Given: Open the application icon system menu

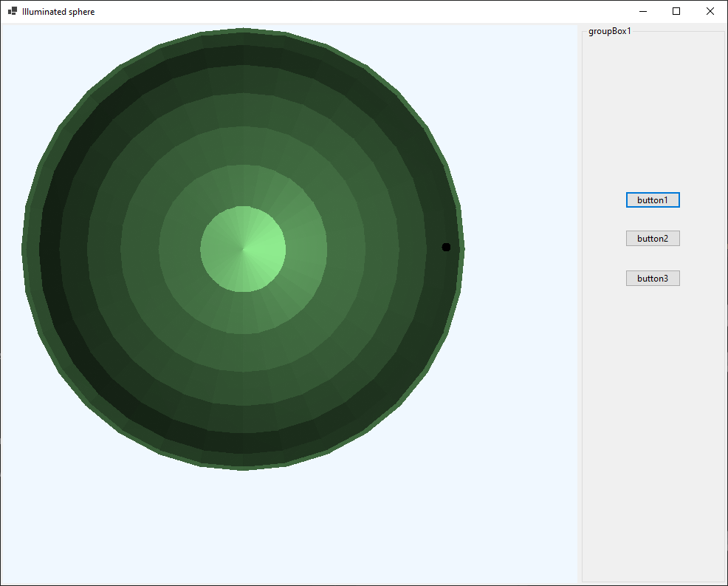Looking at the screenshot, I should pyautogui.click(x=13, y=12).
